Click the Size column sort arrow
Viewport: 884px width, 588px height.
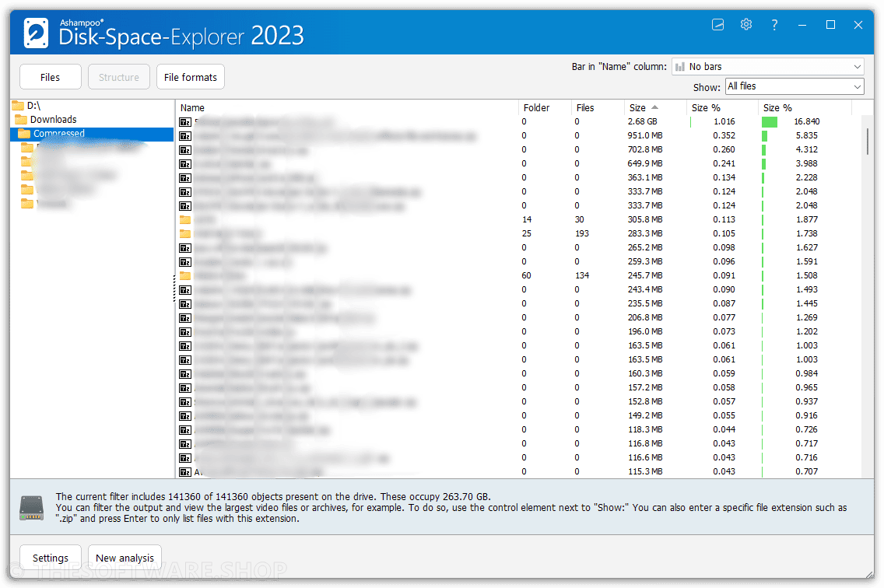tap(654, 107)
